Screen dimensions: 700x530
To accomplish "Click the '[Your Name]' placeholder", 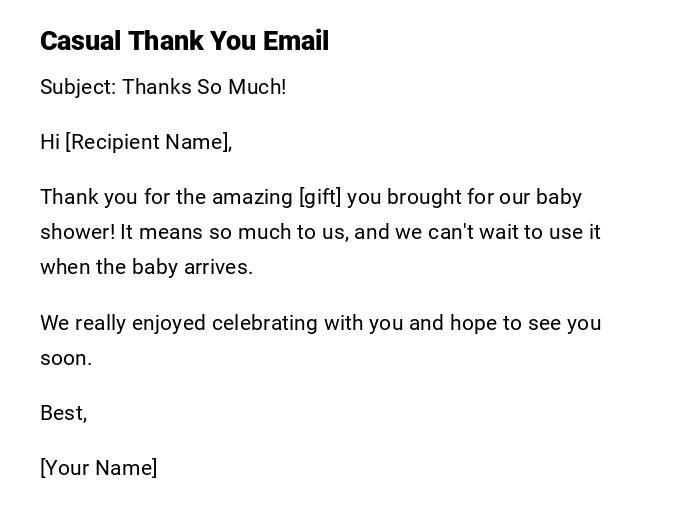I will [x=98, y=468].
